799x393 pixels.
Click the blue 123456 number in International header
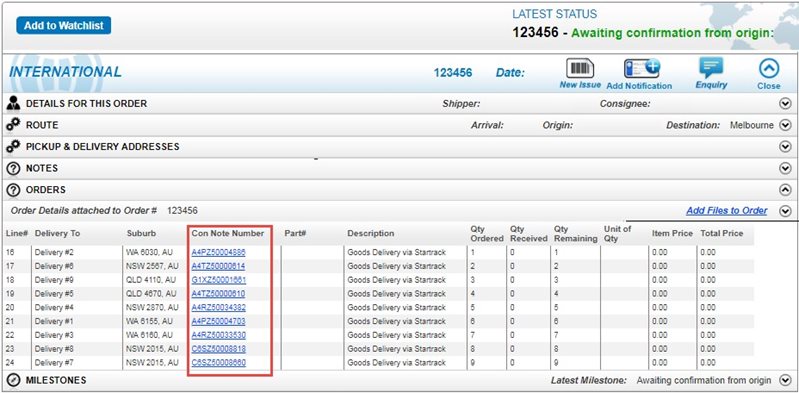point(453,73)
